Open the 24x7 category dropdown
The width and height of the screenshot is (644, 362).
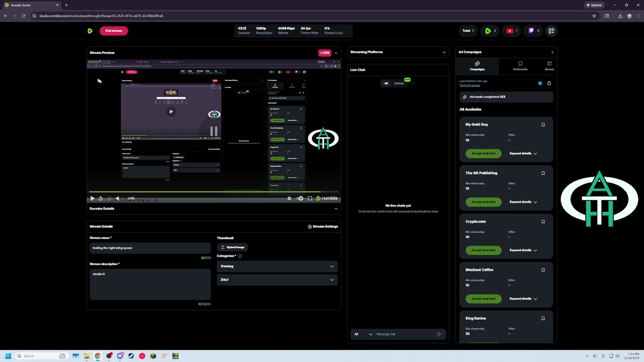tap(277, 280)
